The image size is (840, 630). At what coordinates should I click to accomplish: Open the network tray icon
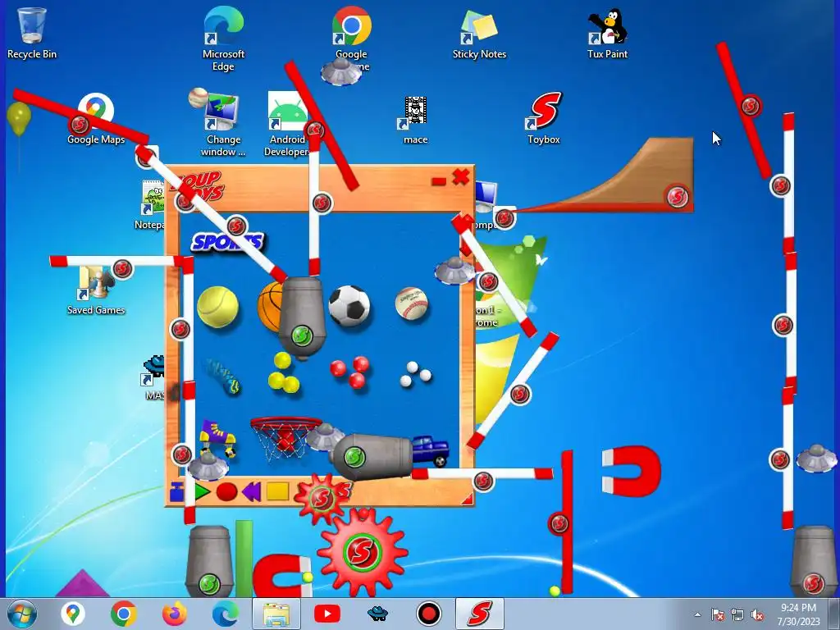(x=737, y=615)
